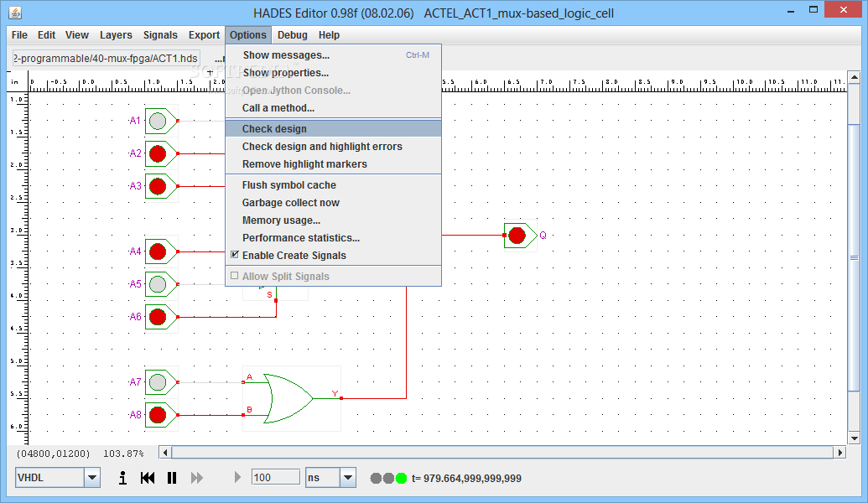Open the File menu
The image size is (868, 503).
pyautogui.click(x=19, y=35)
